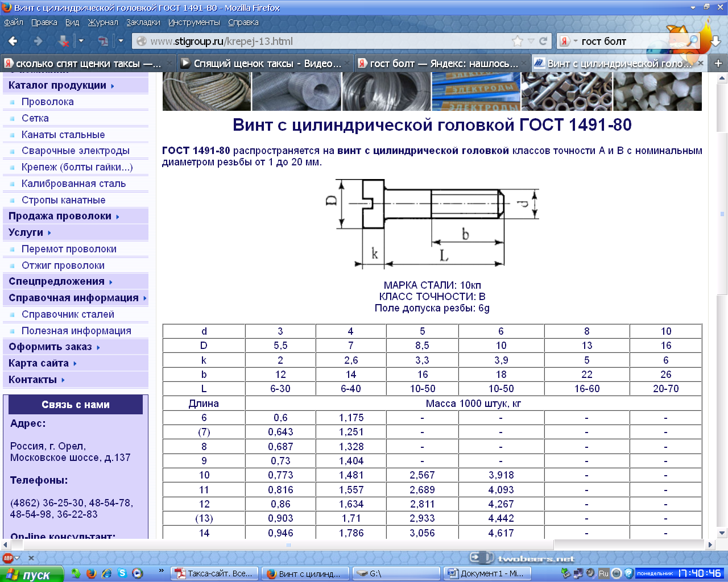Image resolution: width=728 pixels, height=582 pixels.
Task: Open 'Отжиг проволоки' link
Action: tap(63, 265)
